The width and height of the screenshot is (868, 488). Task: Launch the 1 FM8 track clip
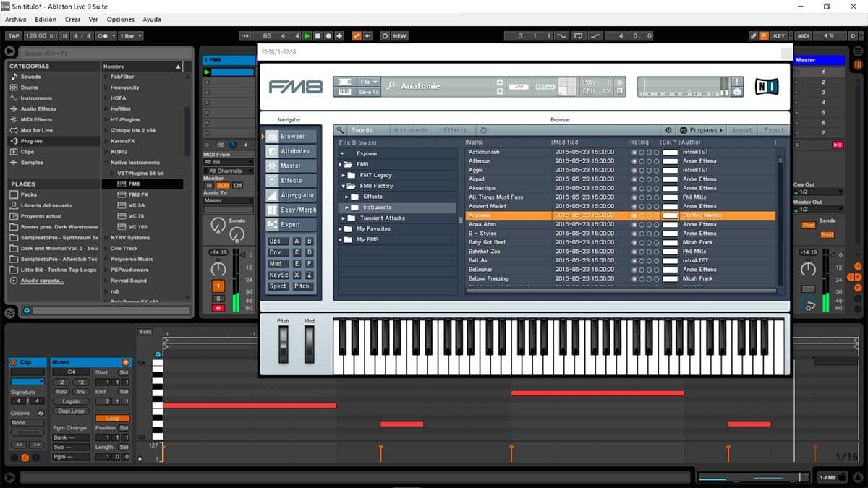point(207,72)
